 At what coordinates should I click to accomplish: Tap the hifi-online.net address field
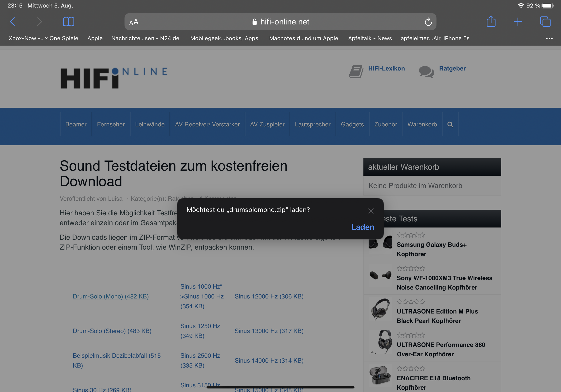(280, 22)
